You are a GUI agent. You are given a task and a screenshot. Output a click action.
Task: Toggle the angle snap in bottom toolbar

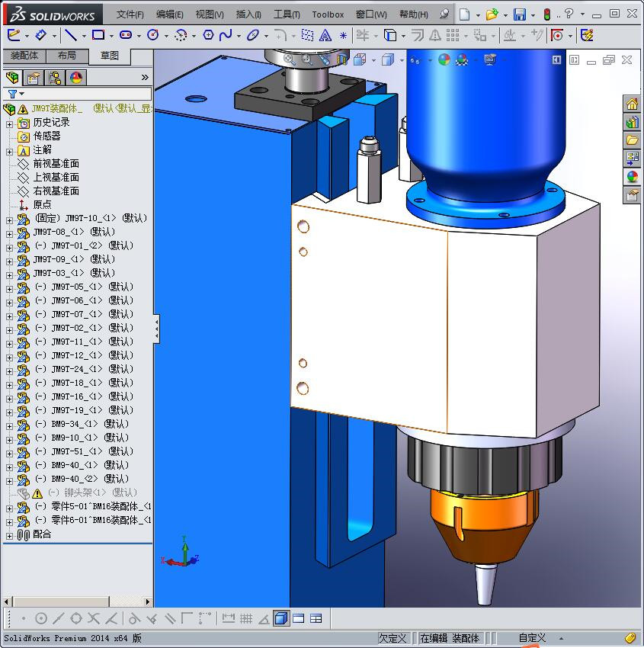click(264, 619)
